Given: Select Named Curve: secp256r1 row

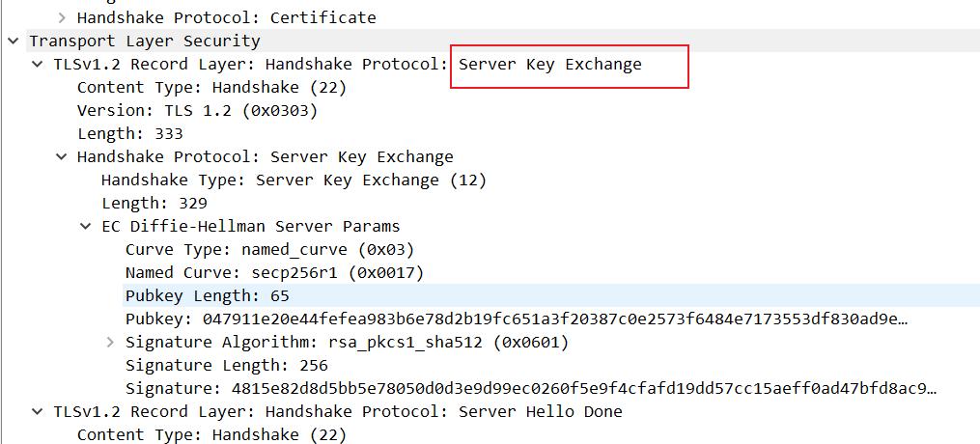Looking at the screenshot, I should 274,272.
